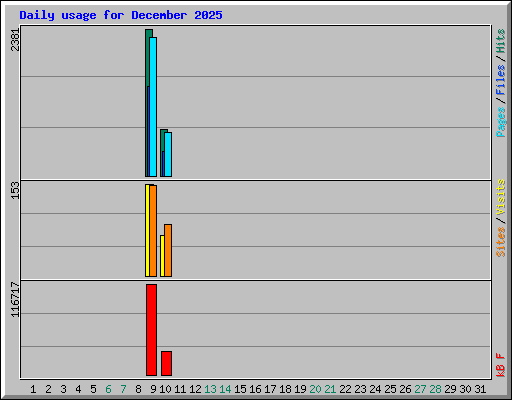Click green weekend day label 7
Viewport: 512px width, 400px height.
(123, 389)
